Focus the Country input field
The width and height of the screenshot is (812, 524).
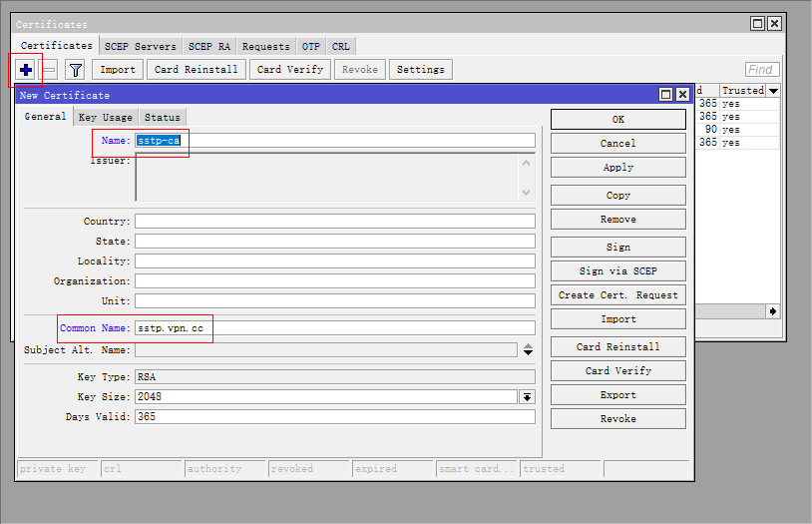click(334, 222)
